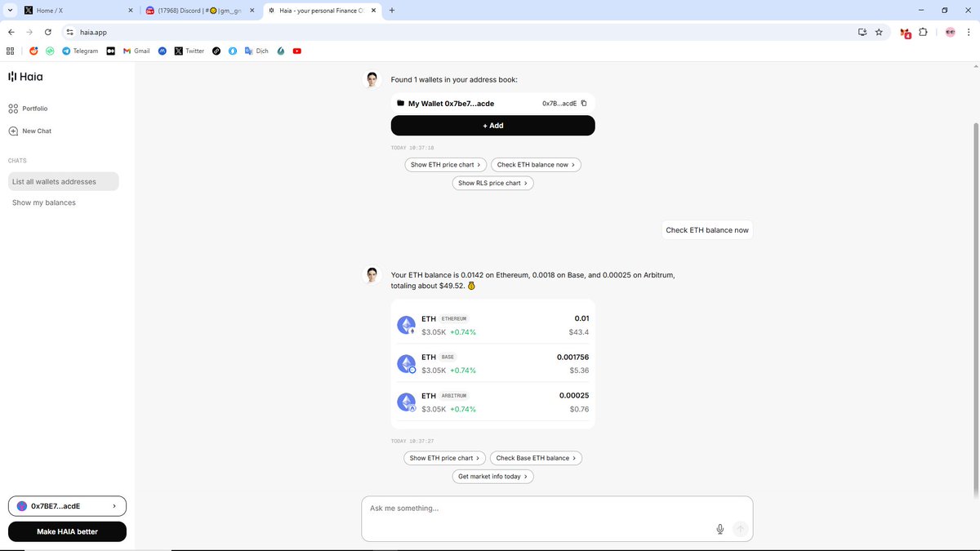
Task: Open the Portfolio section in the sidebar
Action: [x=33, y=108]
